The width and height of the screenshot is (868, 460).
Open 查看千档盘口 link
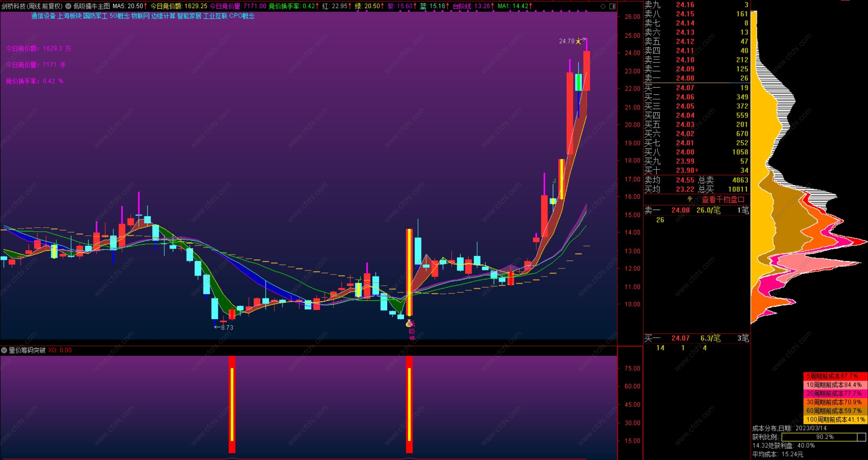723,200
